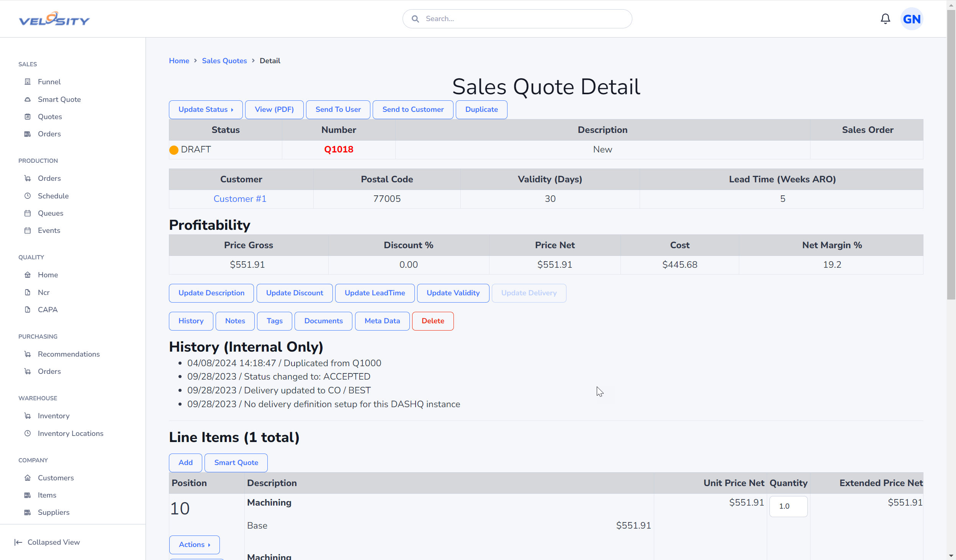Viewport: 956px width, 560px height.
Task: Open Smart Quote in the sidebar
Action: click(x=59, y=99)
